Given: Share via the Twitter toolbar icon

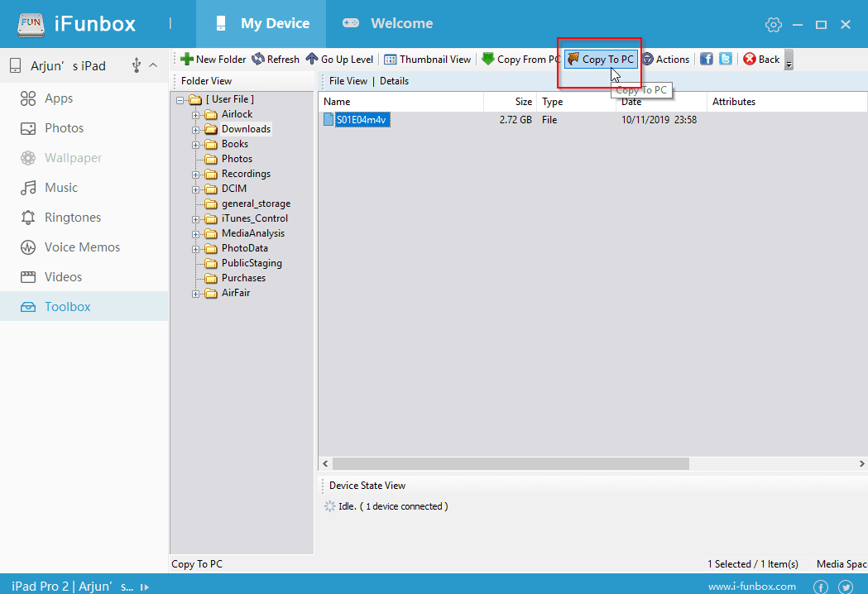Looking at the screenshot, I should tap(725, 59).
